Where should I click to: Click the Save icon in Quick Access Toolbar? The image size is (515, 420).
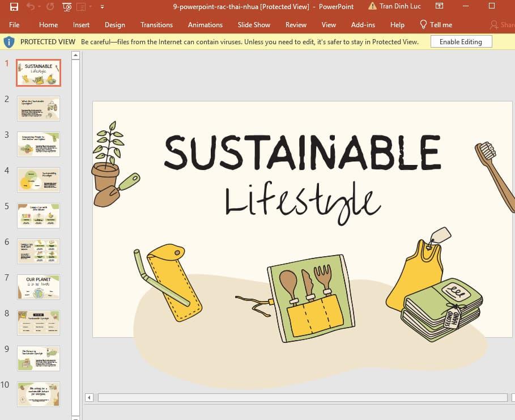pyautogui.click(x=14, y=6)
